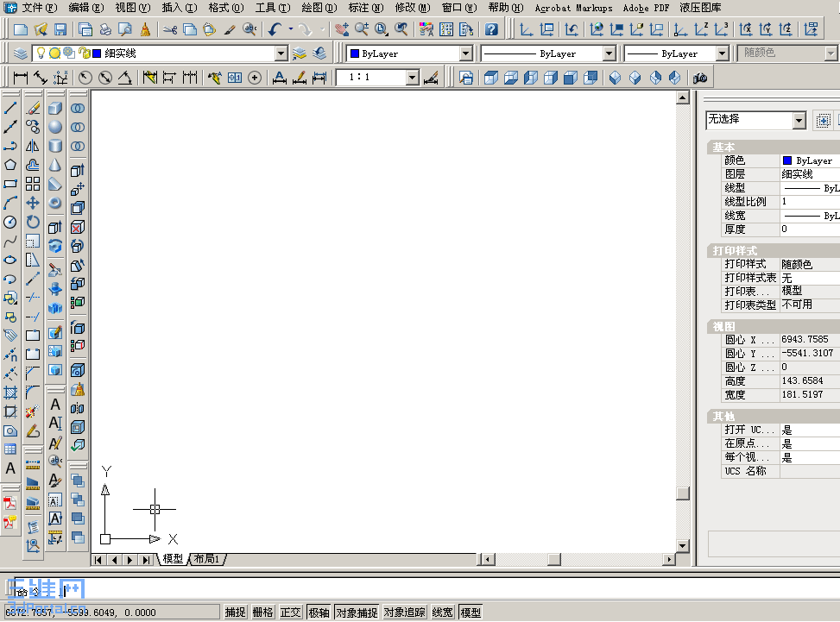Select the Polygon draw tool

point(10,165)
